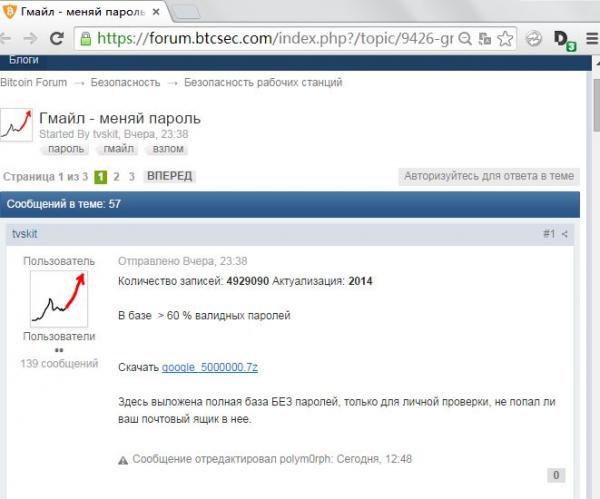600x499 pixels.
Task: Close the Гмайл - меняй пароль tab
Action: 156,12
